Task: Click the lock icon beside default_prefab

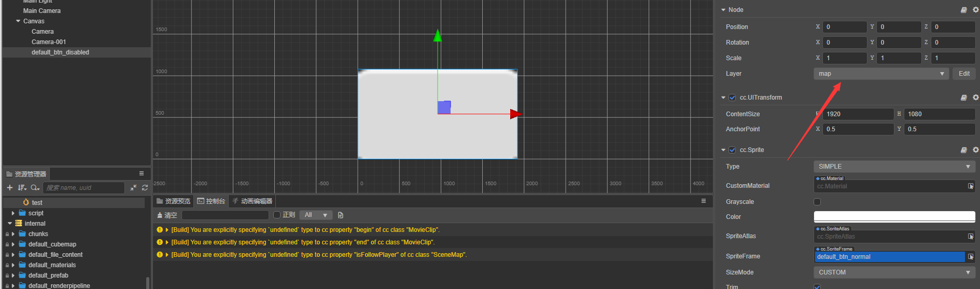Action: [7, 276]
